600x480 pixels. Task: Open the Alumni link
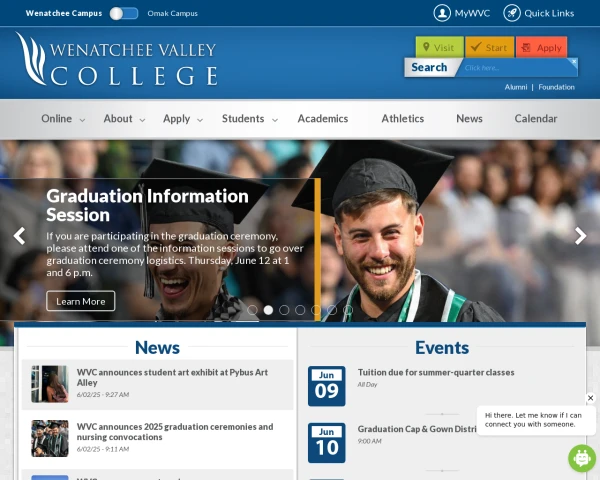[x=516, y=87]
